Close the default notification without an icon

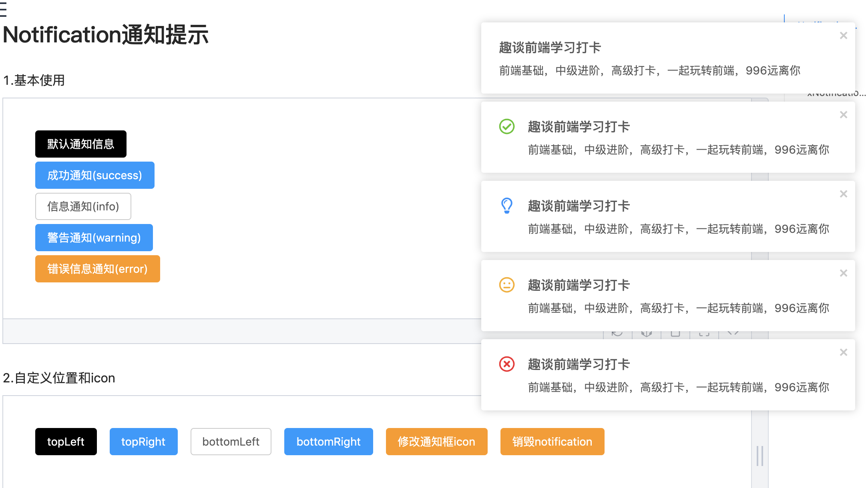(844, 36)
